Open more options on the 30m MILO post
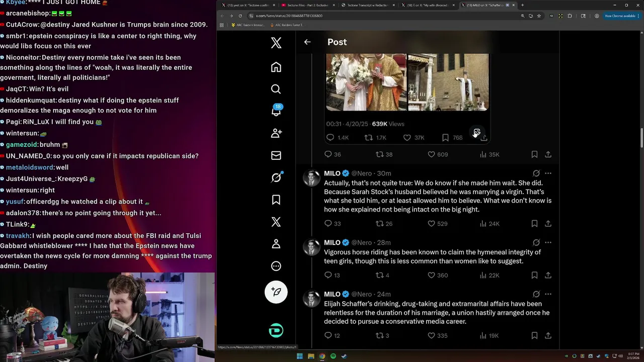The width and height of the screenshot is (644, 362). [548, 173]
